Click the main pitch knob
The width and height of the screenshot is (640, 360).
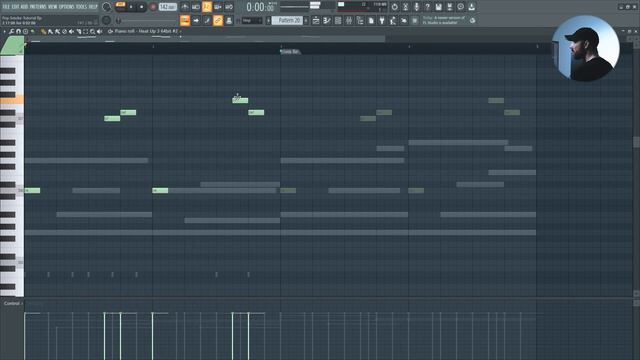[107, 20]
